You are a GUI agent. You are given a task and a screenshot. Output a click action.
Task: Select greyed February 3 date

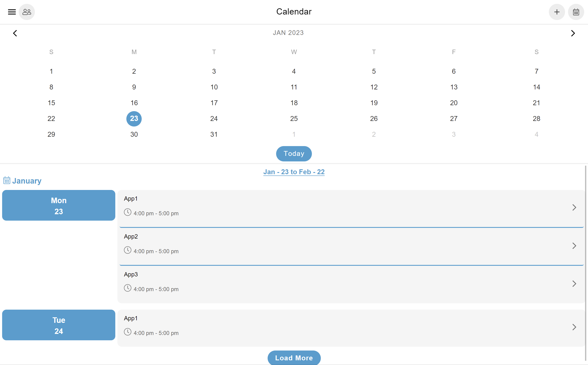(454, 134)
